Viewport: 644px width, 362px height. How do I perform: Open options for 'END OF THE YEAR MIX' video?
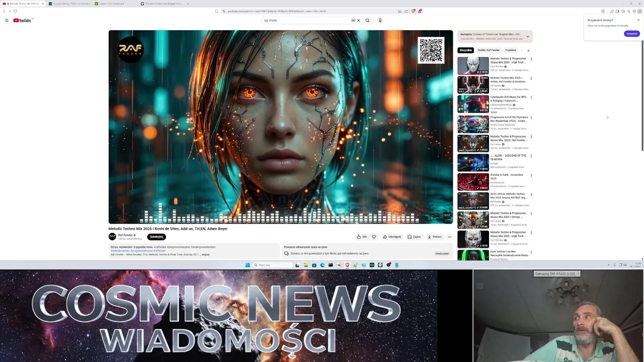click(x=531, y=156)
